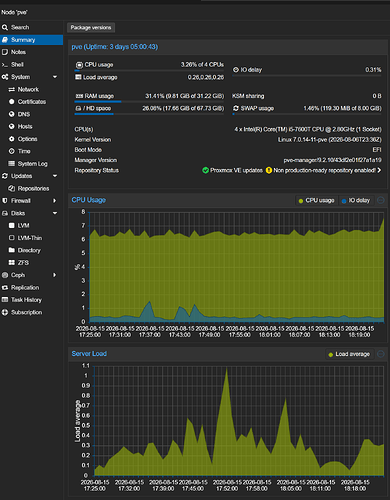Viewport: 390px width, 500px height.
Task: Click the Time clock icon
Action: click(12, 151)
